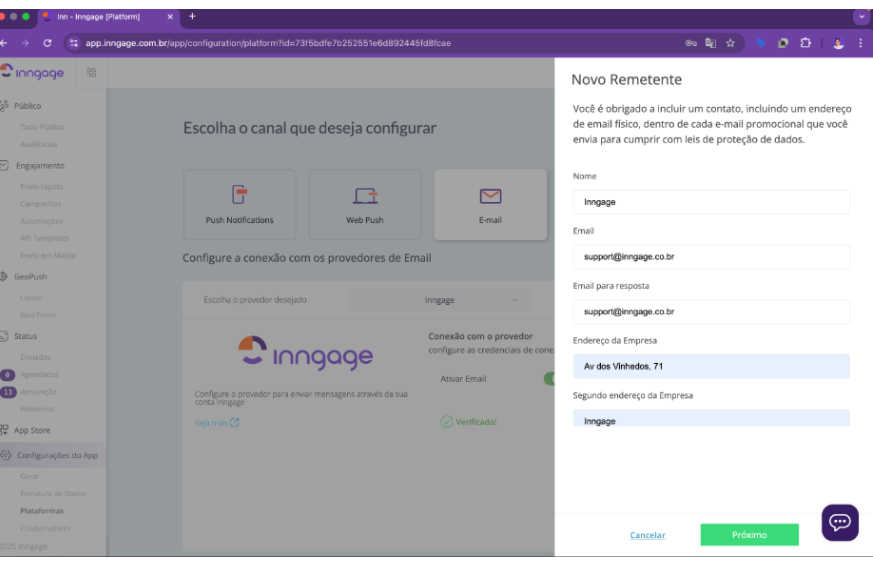Click the browser address bar URL
Viewport: 873px width, 563px height.
click(x=268, y=43)
